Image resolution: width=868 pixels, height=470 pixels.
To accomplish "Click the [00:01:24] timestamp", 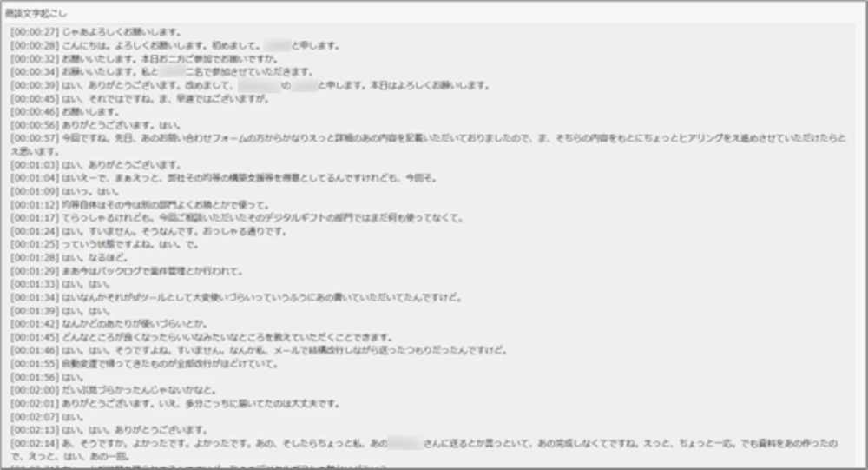I will tap(34, 231).
